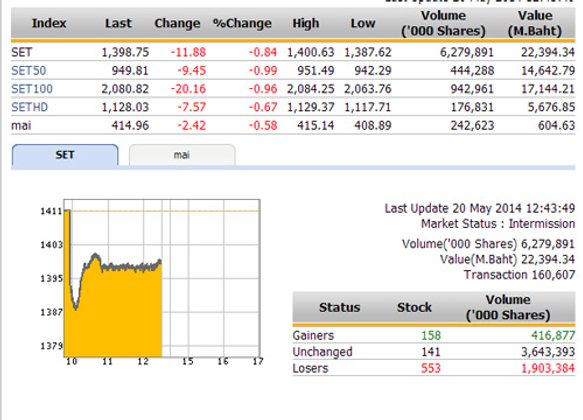Click the Value (M.Baht) column header

[535, 23]
